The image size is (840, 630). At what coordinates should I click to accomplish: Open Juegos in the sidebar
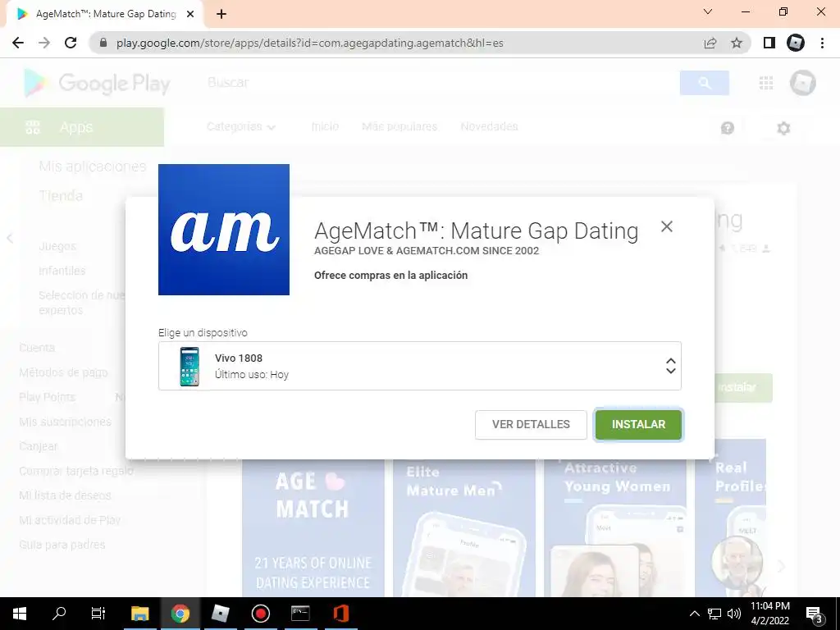(x=57, y=246)
